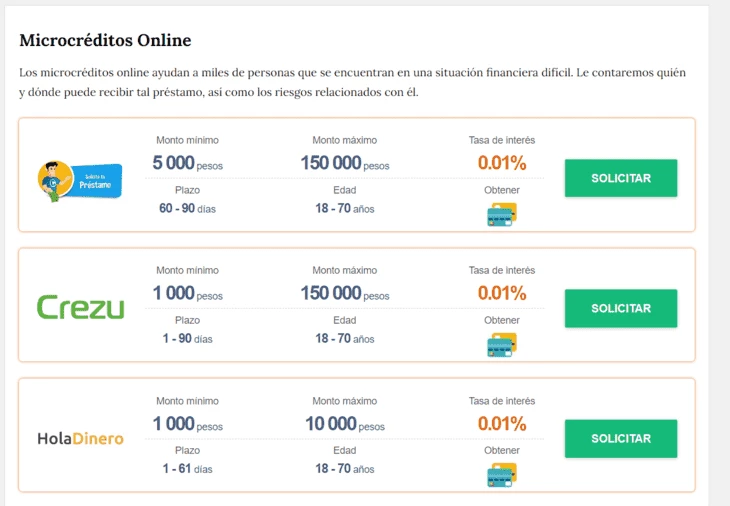Click HolaDinero's 18 - 70 años value
This screenshot has width=730, height=506.
tap(345, 468)
